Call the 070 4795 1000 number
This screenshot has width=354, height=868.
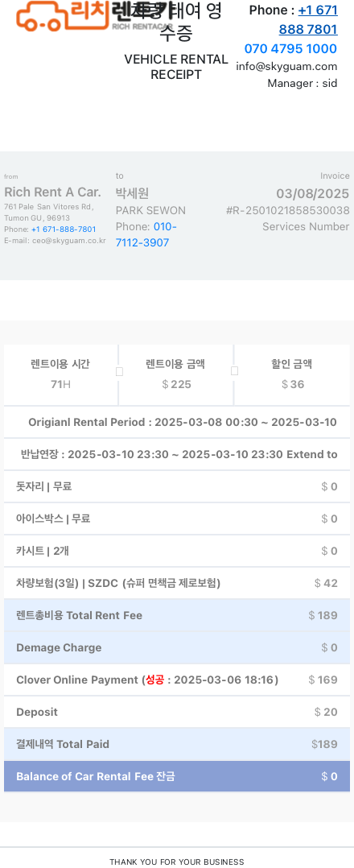click(290, 48)
